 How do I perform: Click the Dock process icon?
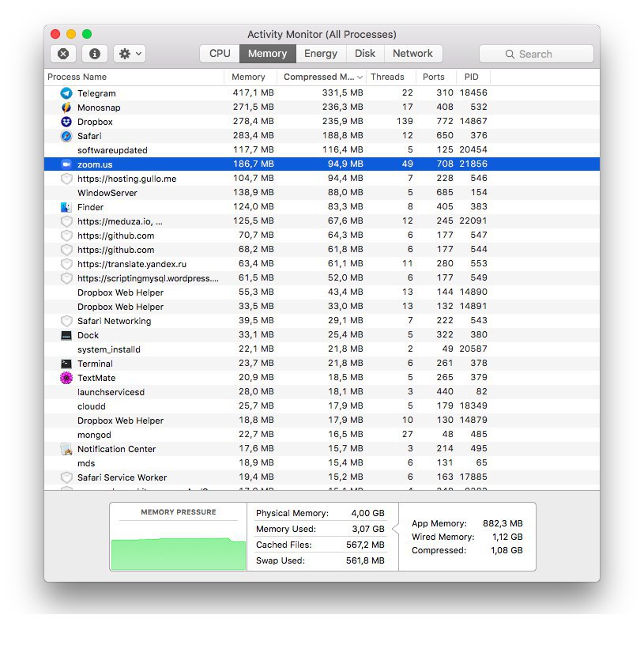coord(66,335)
